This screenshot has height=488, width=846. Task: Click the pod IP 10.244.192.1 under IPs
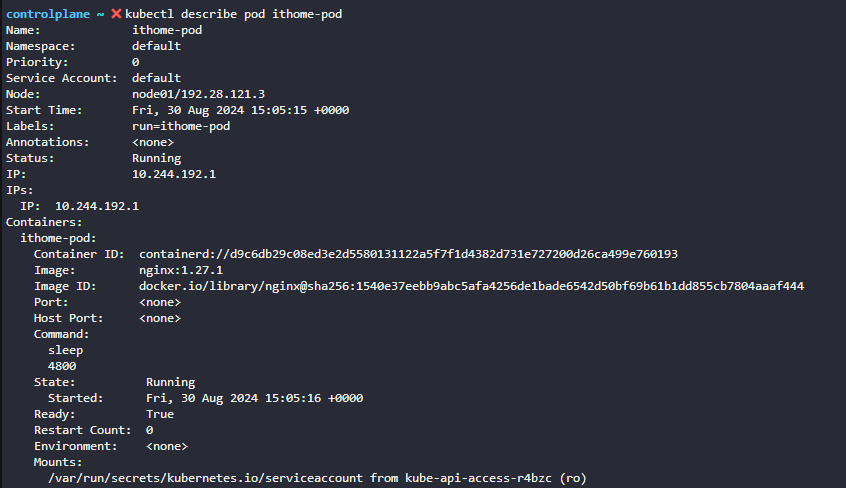[97, 206]
